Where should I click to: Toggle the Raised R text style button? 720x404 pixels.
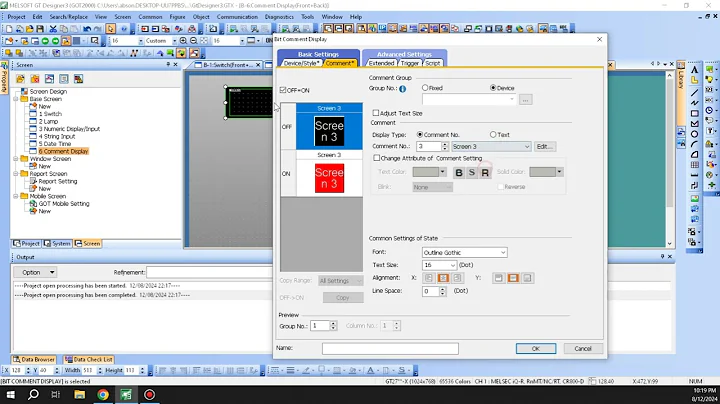tap(485, 173)
